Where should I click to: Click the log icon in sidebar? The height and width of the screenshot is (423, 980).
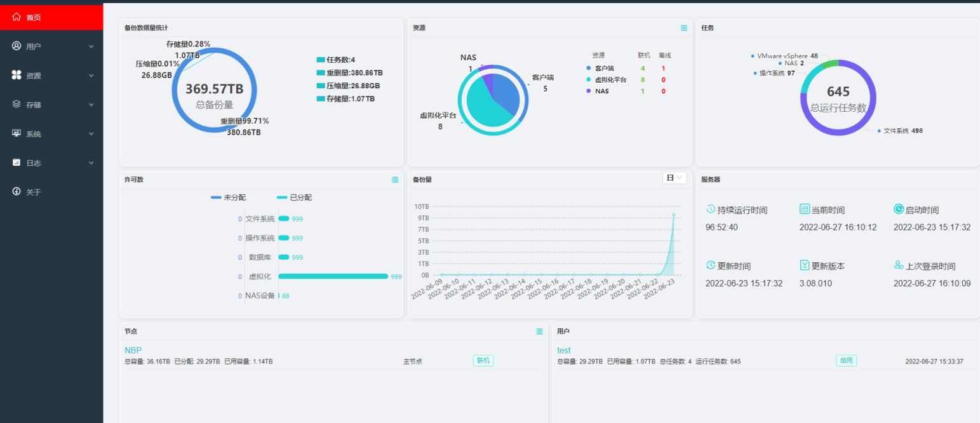(x=17, y=163)
